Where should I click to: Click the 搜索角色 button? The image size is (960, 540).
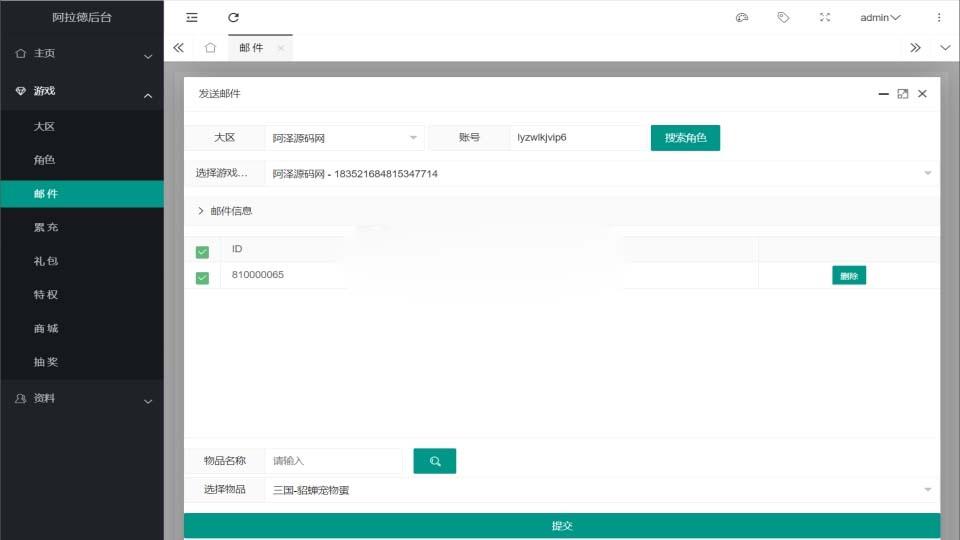tap(685, 138)
